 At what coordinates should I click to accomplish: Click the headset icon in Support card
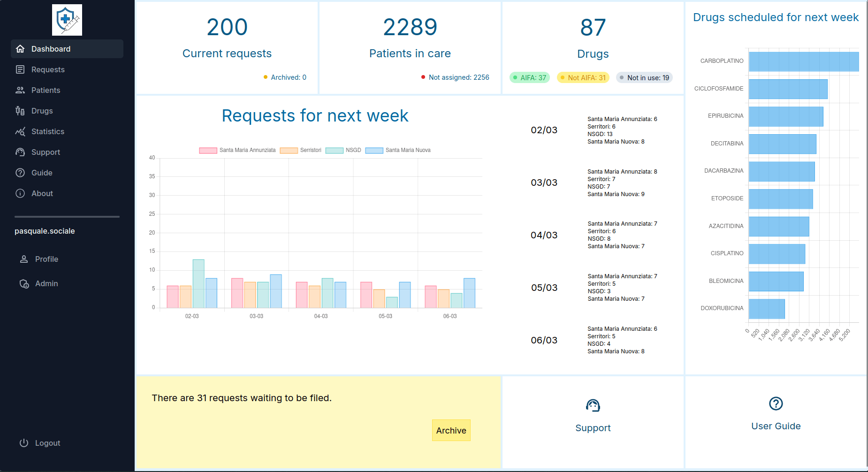coord(593,405)
